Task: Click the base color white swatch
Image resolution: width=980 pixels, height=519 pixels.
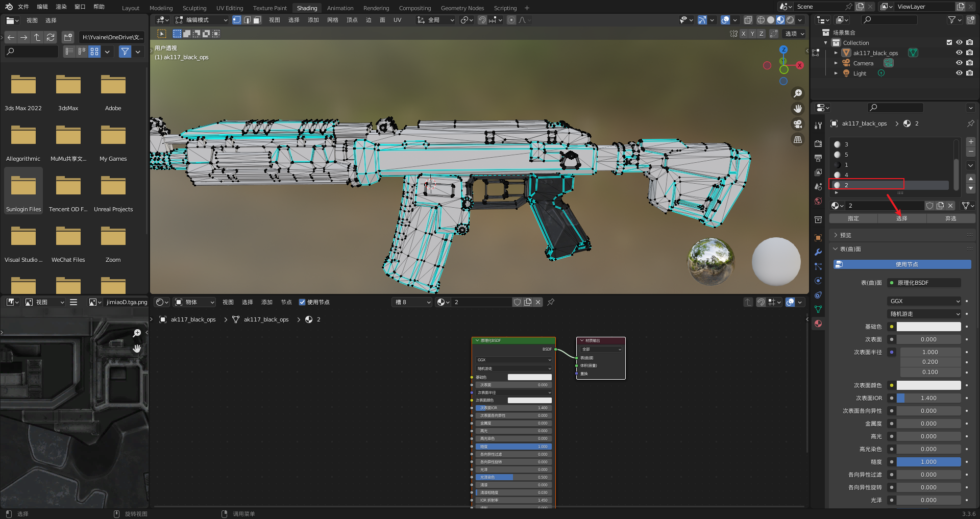Action: (928, 327)
